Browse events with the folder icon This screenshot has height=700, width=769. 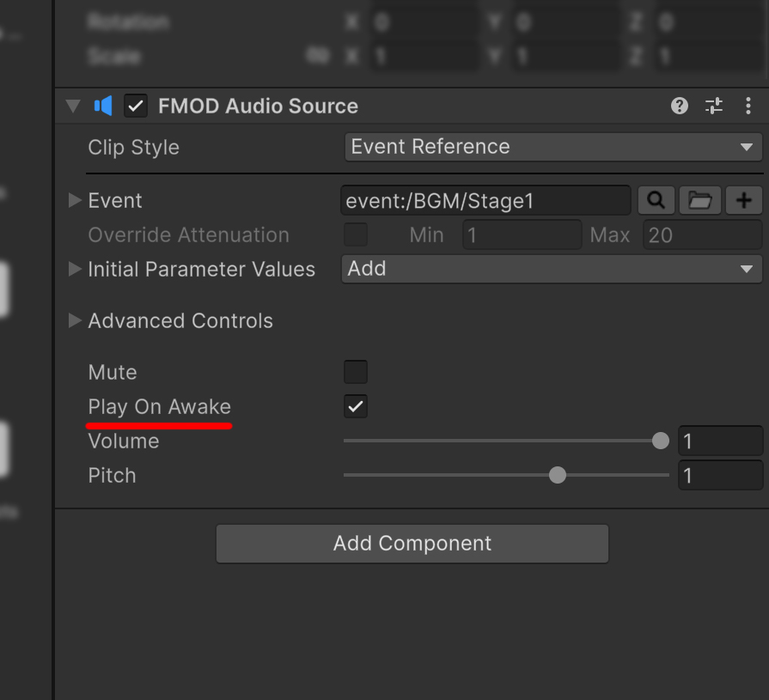point(700,200)
